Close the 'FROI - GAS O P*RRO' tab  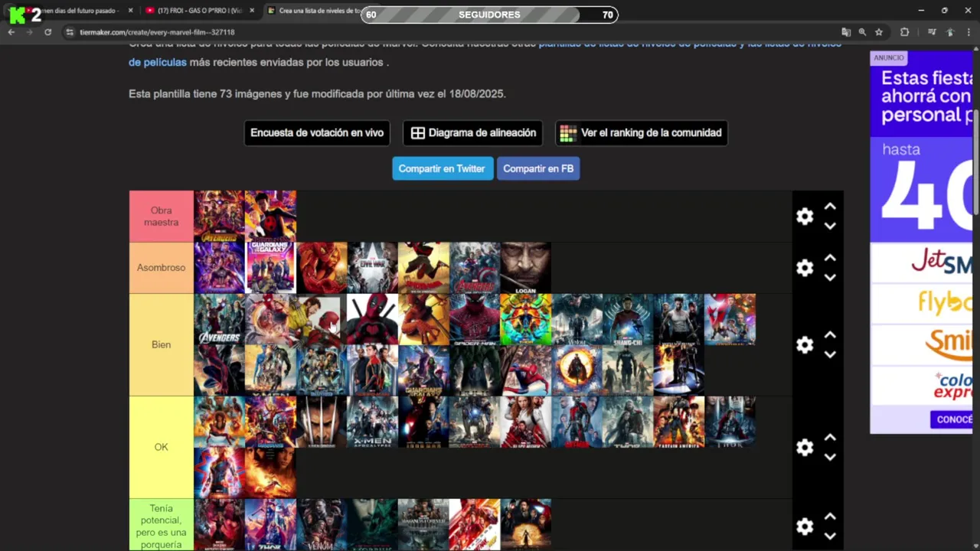click(x=252, y=11)
